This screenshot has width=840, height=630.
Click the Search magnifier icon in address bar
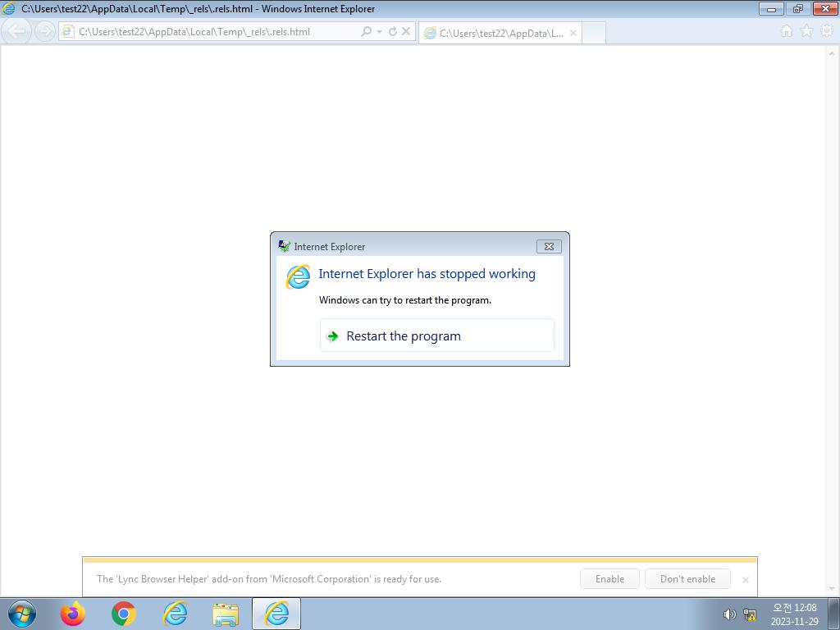pos(366,32)
